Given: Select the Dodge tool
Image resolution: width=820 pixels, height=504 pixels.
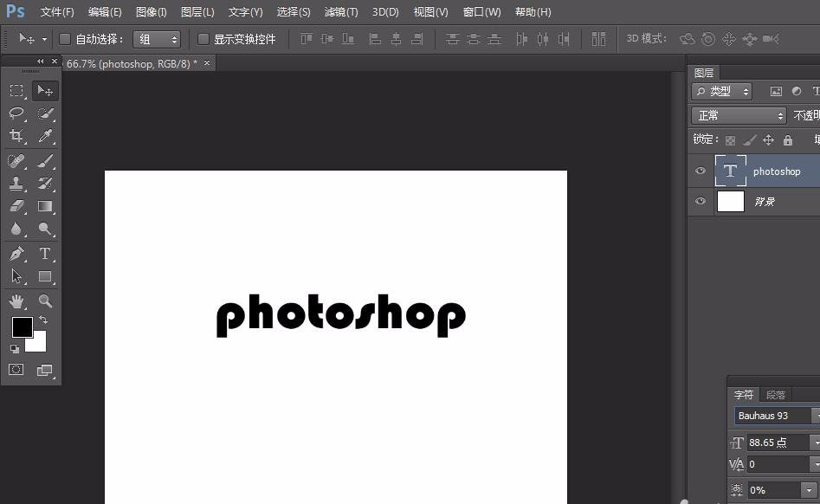Looking at the screenshot, I should point(45,229).
